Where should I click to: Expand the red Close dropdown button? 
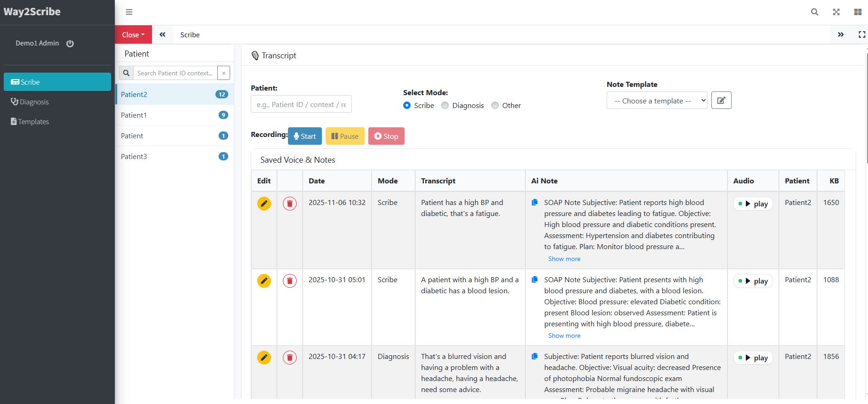133,34
